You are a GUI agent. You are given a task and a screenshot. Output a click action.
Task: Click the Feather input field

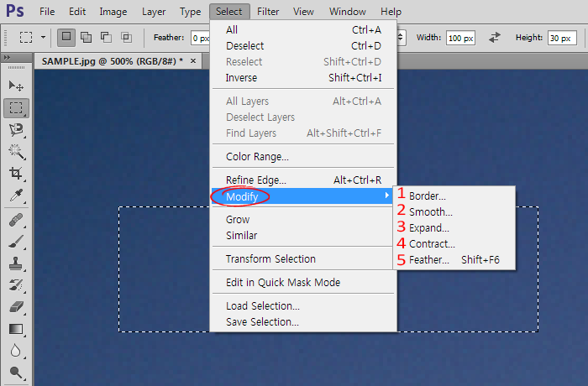(x=200, y=38)
